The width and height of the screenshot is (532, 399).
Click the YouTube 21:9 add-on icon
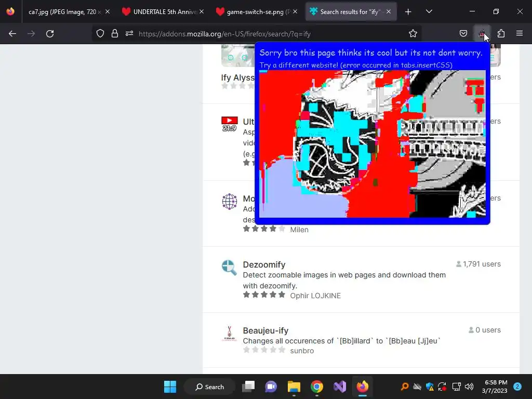coord(229,124)
